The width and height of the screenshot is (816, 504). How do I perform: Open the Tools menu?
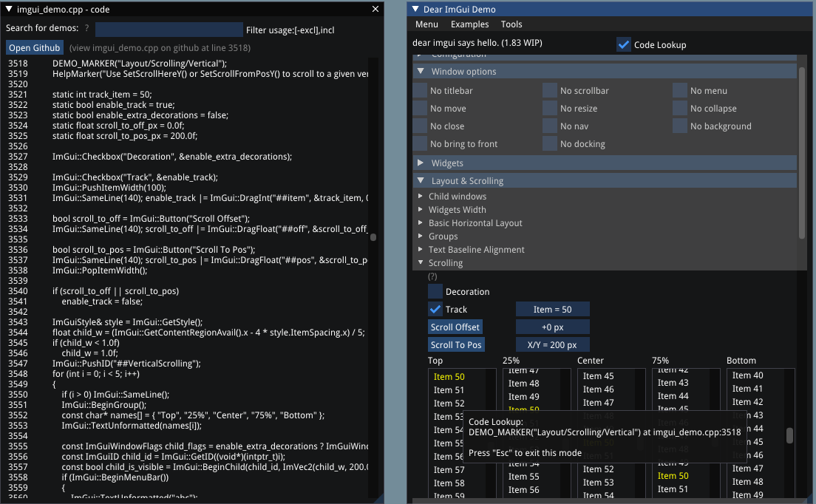511,24
